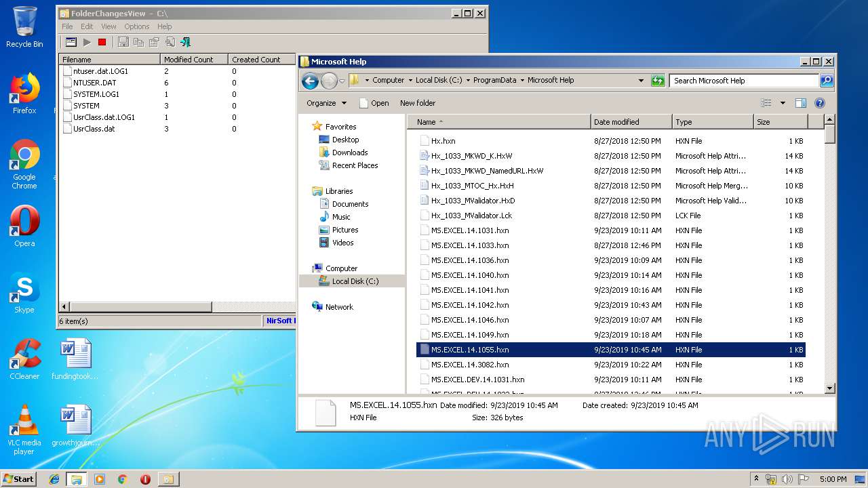Click the Search Microsoft Help field
The image size is (868, 488).
pos(745,80)
